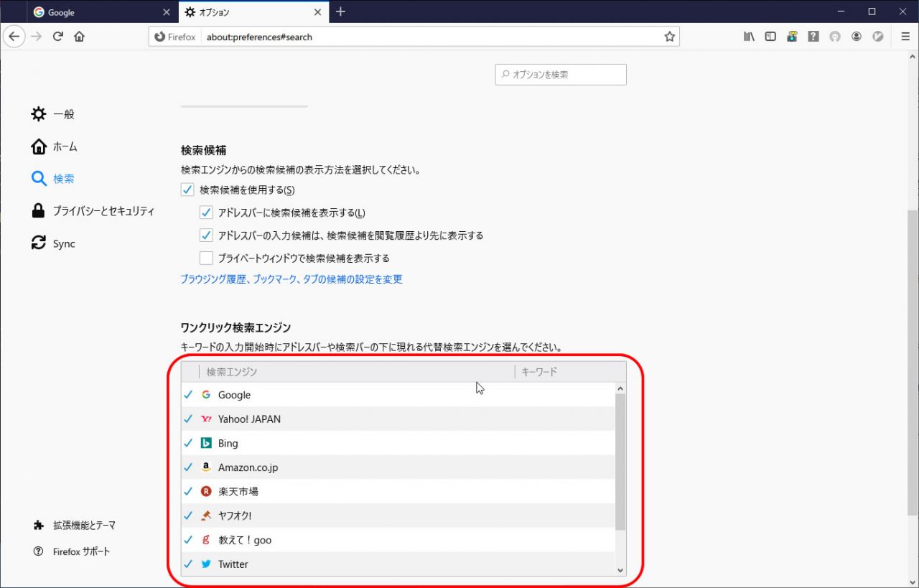Toggle 検索候補を使用する checkbox
The width and height of the screenshot is (919, 588).
(x=187, y=190)
